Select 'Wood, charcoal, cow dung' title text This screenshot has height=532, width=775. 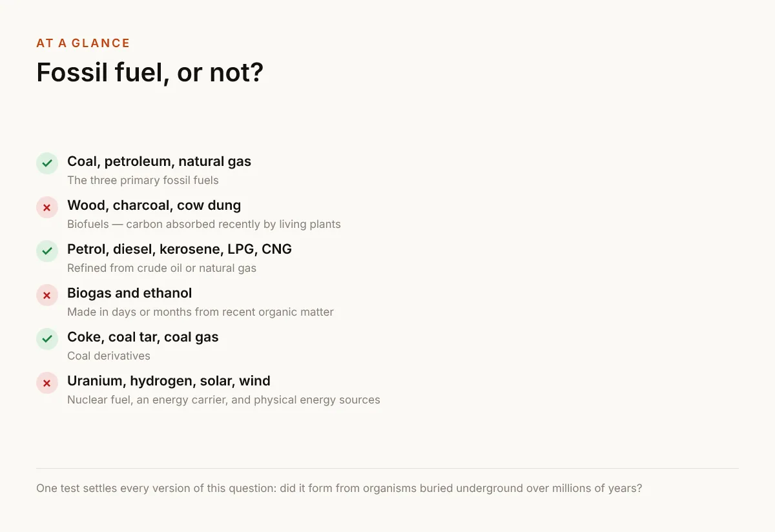tap(154, 205)
